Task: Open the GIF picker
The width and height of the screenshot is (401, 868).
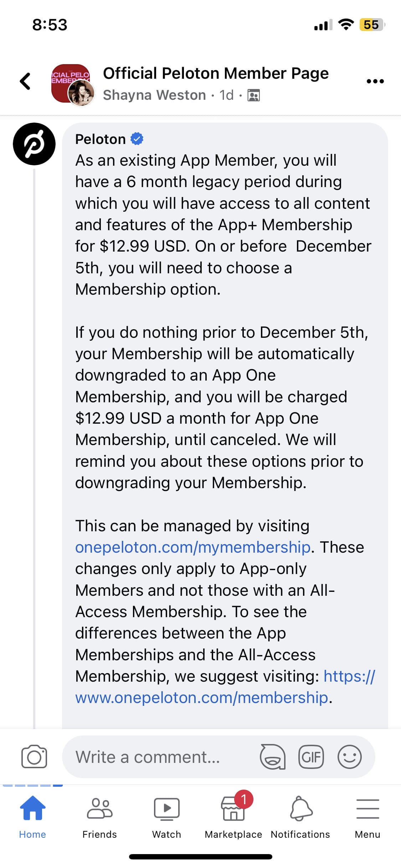Action: 311,756
